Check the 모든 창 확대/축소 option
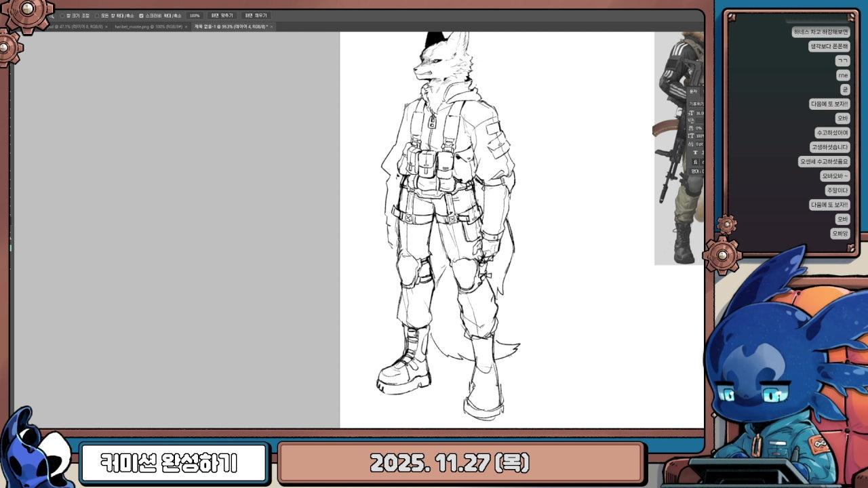 pyautogui.click(x=97, y=16)
